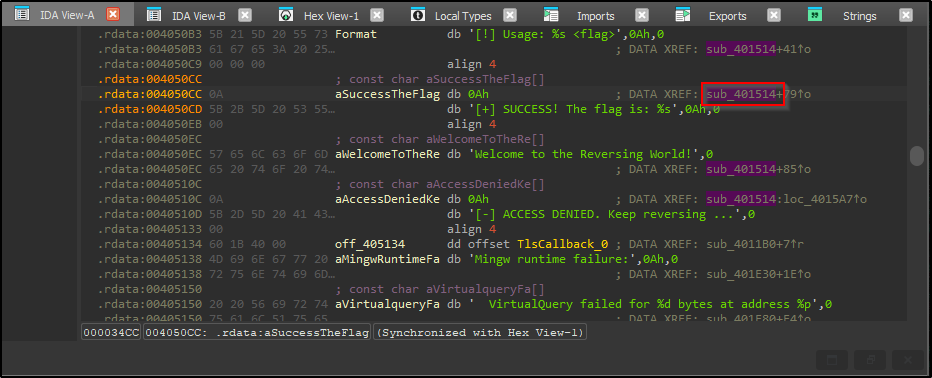The width and height of the screenshot is (932, 378).
Task: Click the IDA View-B tab icon
Action: pyautogui.click(x=154, y=15)
